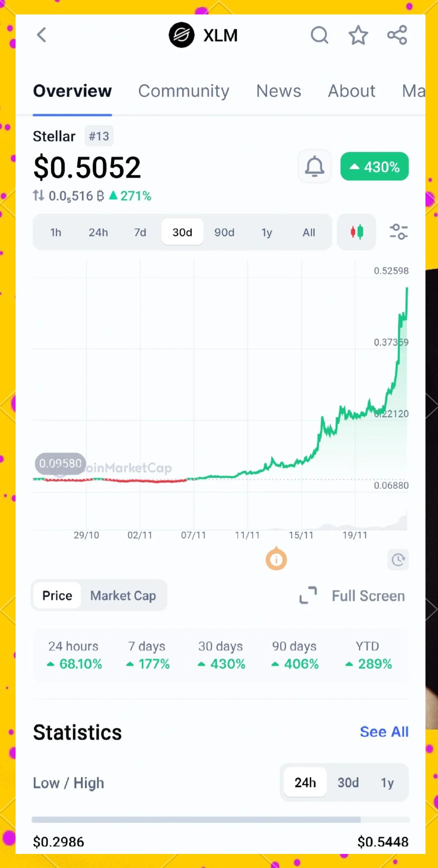
Task: Share the XLM page using share icon
Action: pyautogui.click(x=397, y=35)
